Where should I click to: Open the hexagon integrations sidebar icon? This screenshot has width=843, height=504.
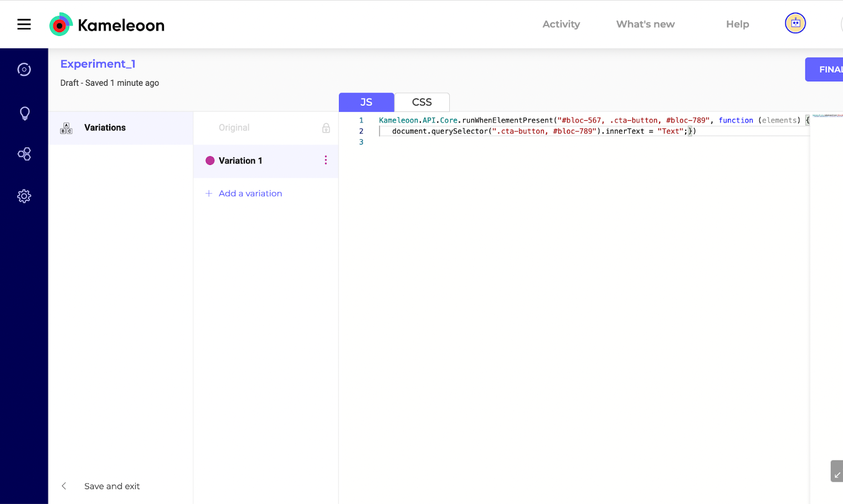pyautogui.click(x=24, y=154)
